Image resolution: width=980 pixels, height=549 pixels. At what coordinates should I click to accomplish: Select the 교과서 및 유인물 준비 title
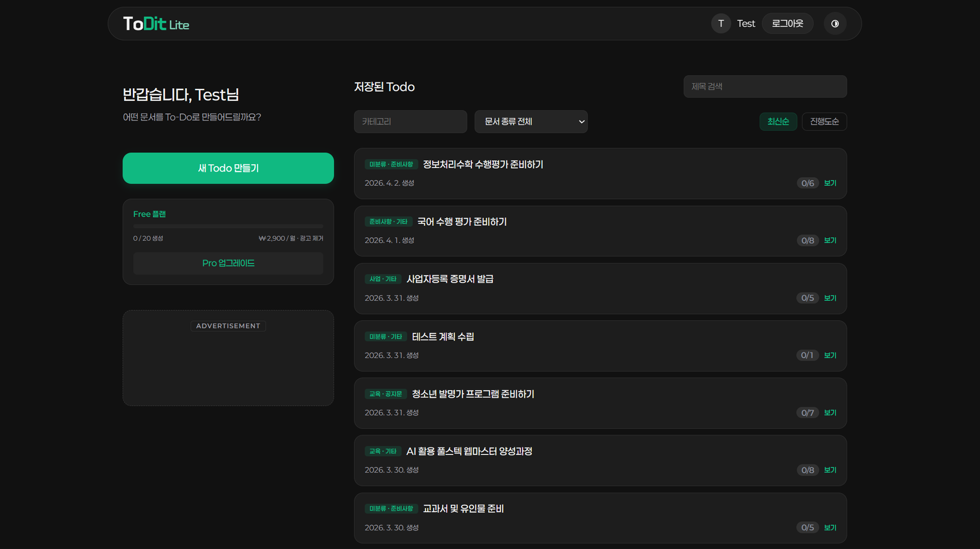[463, 509]
